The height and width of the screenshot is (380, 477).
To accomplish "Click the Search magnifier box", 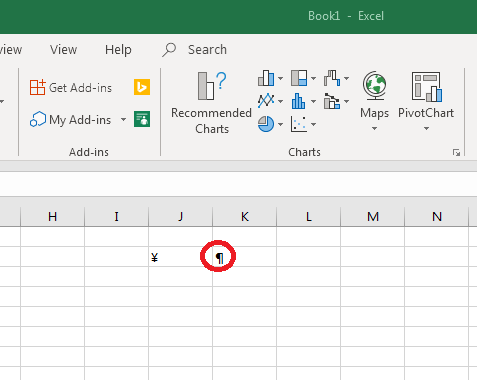I will point(195,50).
